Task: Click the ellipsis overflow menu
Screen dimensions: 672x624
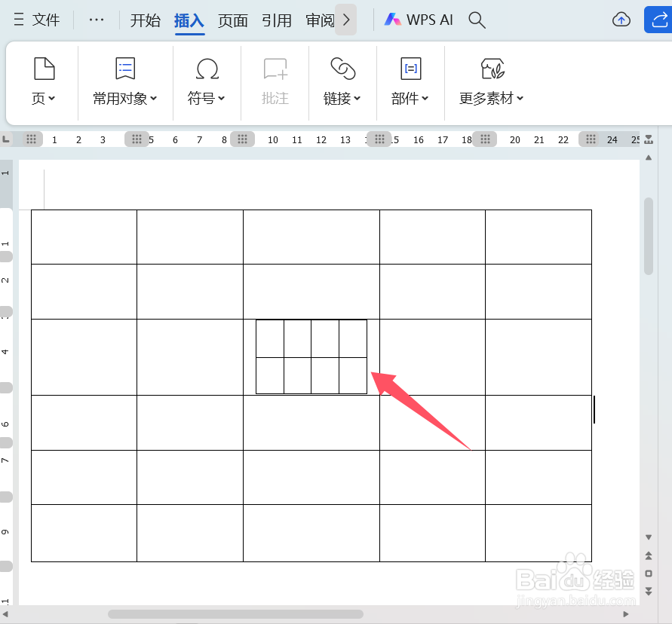Action: coord(96,20)
